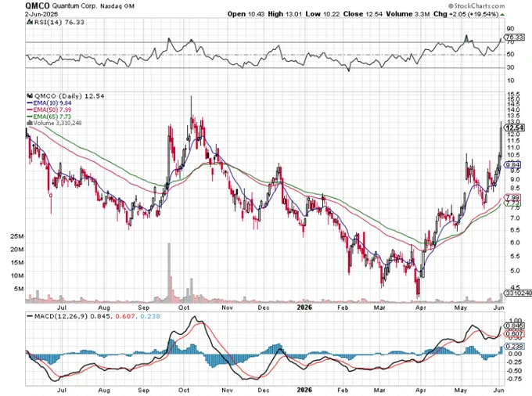532x396 pixels.
Task: Click the MACD histogram value 0.238 in legend
Action: 149,316
